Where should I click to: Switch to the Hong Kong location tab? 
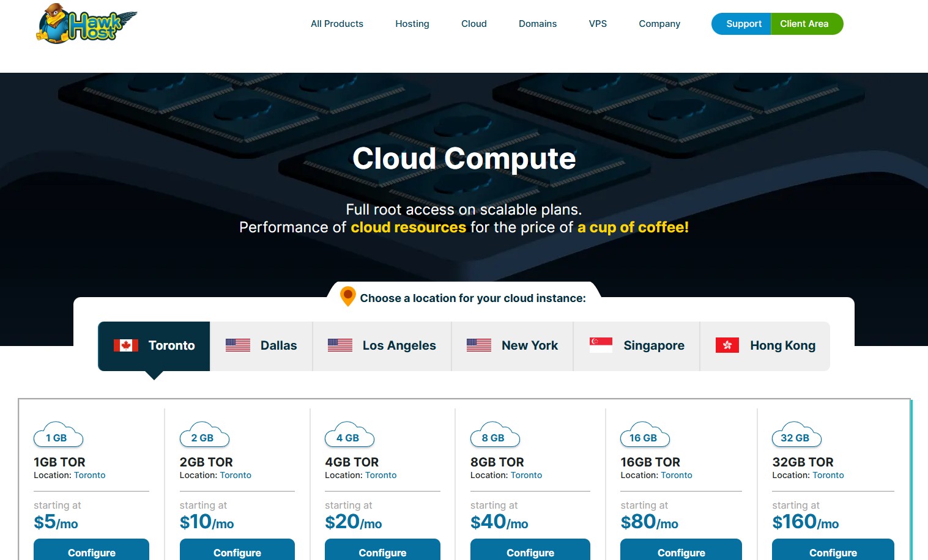765,346
